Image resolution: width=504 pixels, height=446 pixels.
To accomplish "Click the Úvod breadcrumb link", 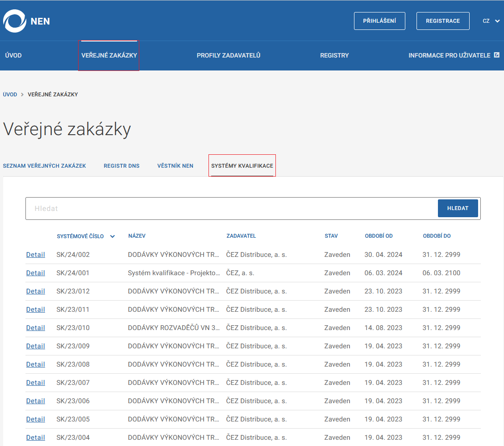I will pyautogui.click(x=10, y=95).
